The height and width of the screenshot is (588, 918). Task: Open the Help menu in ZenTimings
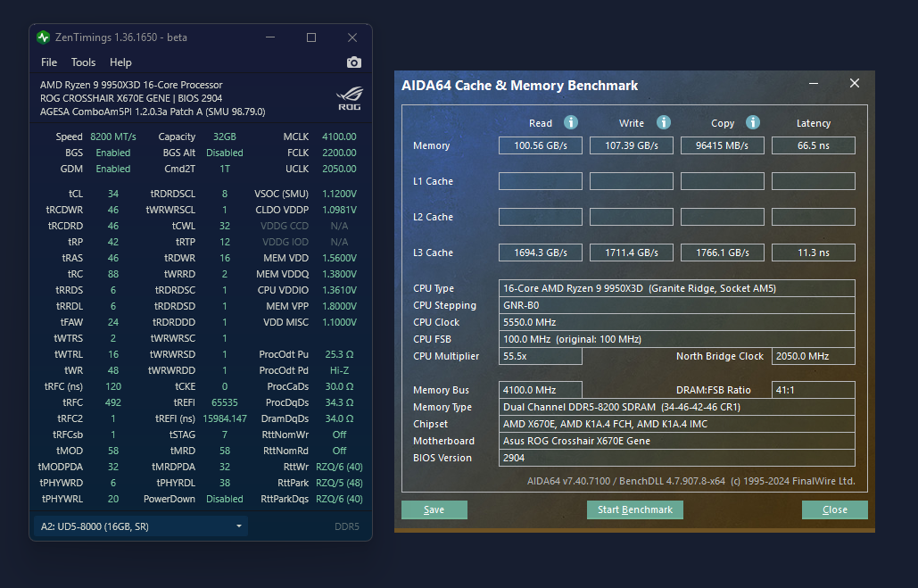point(120,62)
